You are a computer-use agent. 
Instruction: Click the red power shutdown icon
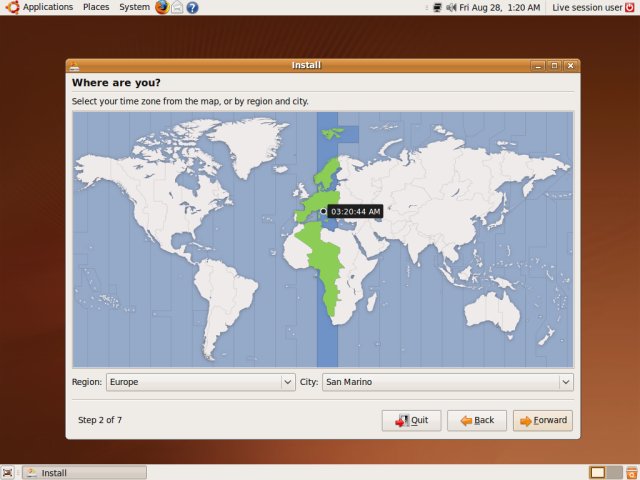pyautogui.click(x=630, y=7)
